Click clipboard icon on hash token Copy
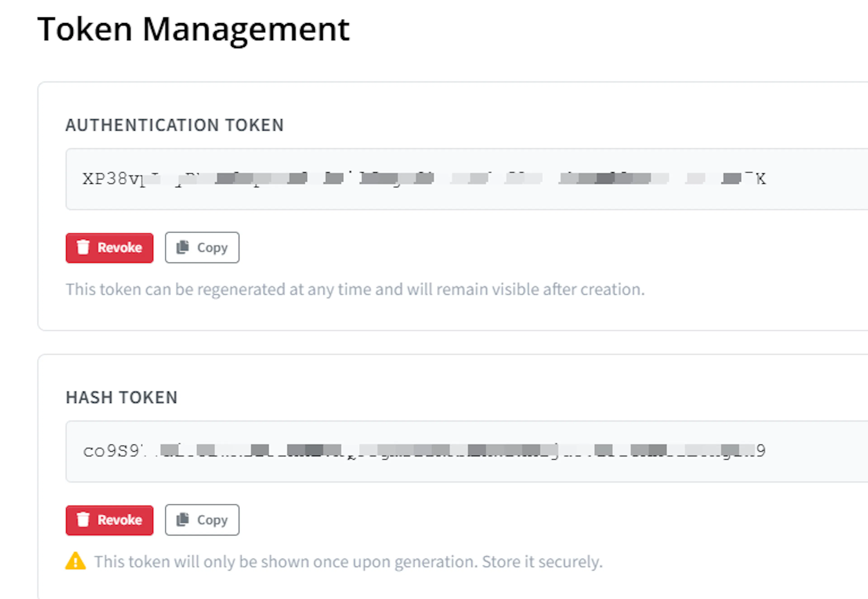Viewport: 868px width, 599px height. tap(183, 520)
